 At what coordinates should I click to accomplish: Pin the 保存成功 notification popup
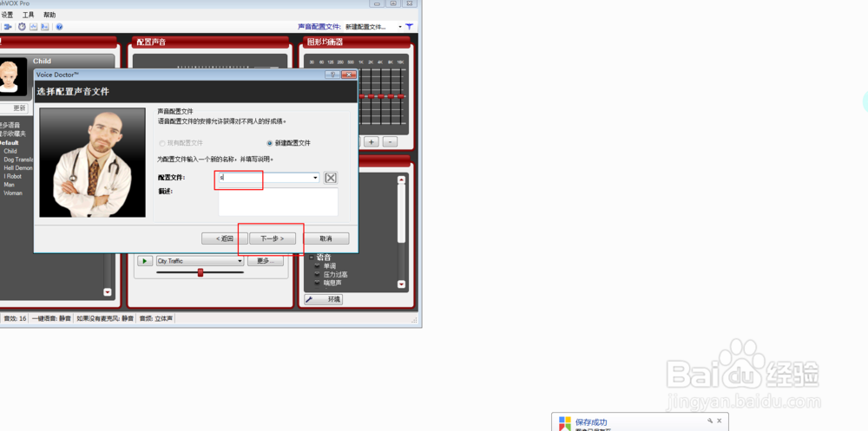(710, 421)
